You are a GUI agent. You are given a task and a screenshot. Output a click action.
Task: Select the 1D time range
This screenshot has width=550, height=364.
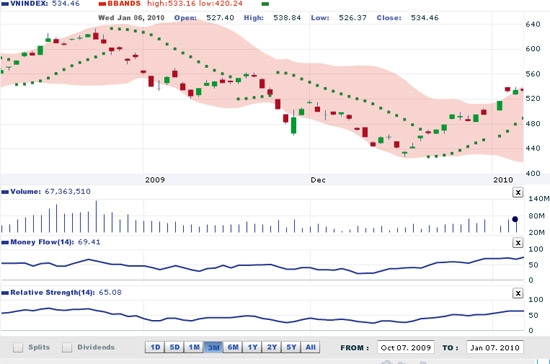tap(155, 347)
